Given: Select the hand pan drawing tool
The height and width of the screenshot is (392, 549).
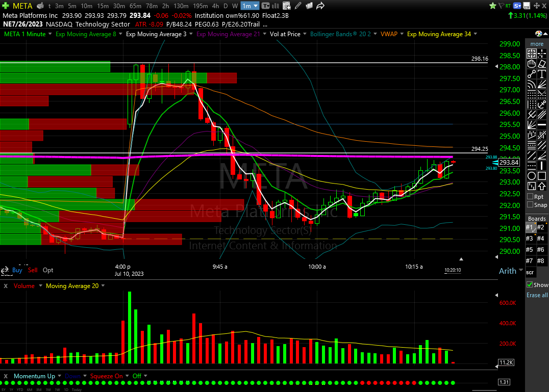Looking at the screenshot, I should pyautogui.click(x=532, y=64).
